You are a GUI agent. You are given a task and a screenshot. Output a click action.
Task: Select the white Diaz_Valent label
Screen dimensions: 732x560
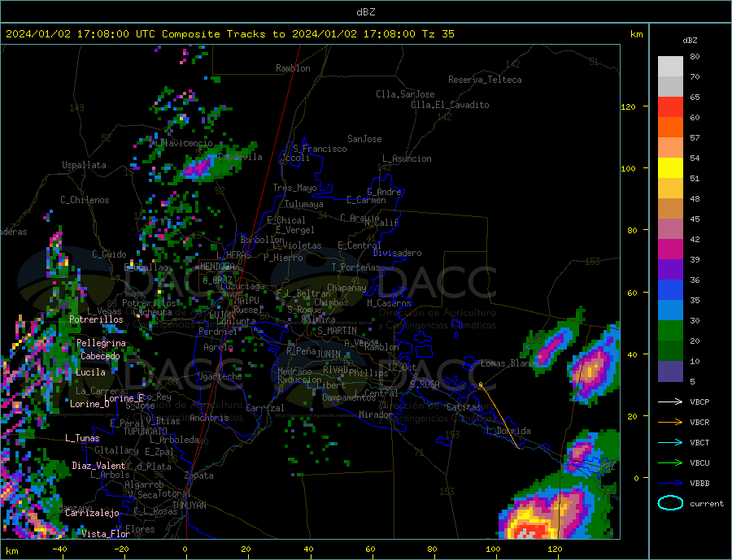pos(99,465)
